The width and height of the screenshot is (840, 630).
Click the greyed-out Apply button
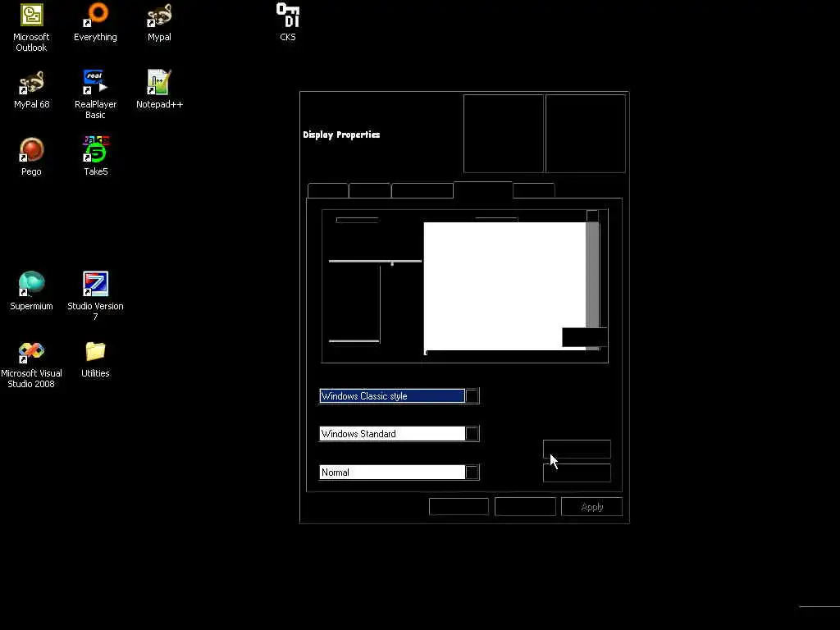tap(591, 507)
